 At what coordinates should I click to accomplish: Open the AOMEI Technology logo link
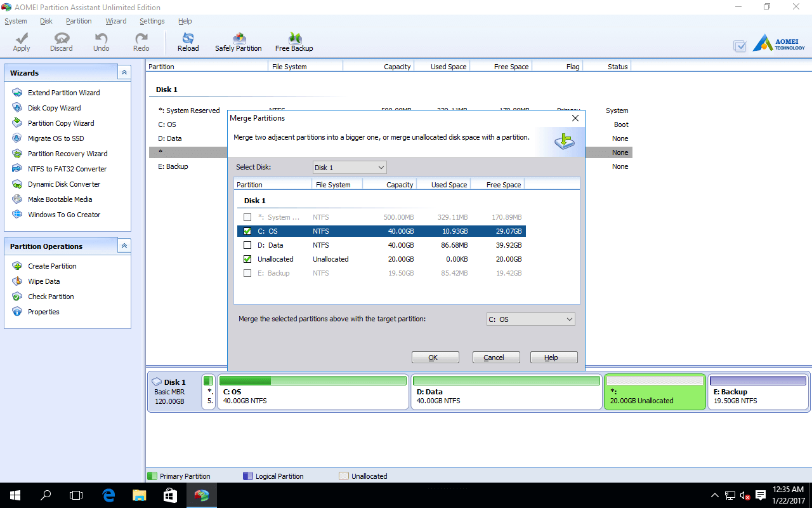pyautogui.click(x=775, y=43)
